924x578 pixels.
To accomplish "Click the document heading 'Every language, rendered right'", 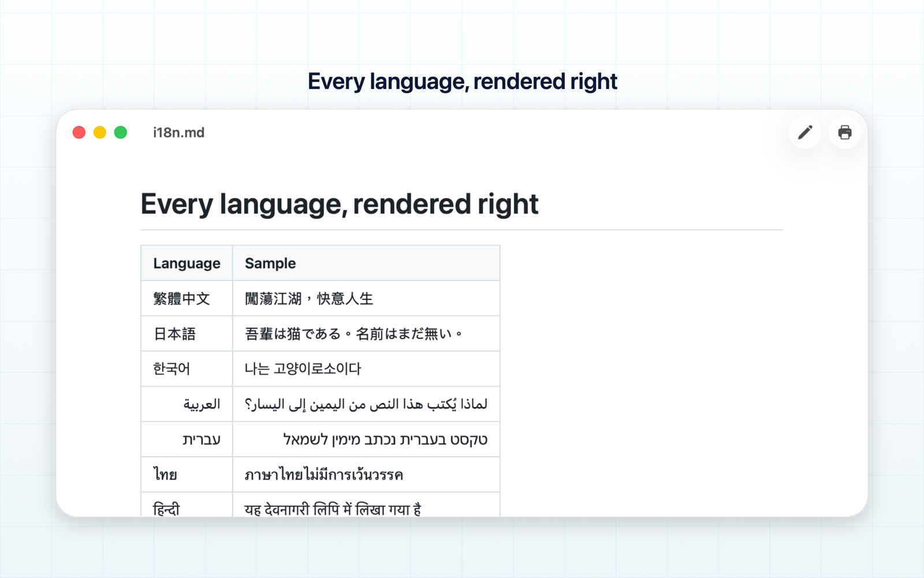I will tap(340, 204).
